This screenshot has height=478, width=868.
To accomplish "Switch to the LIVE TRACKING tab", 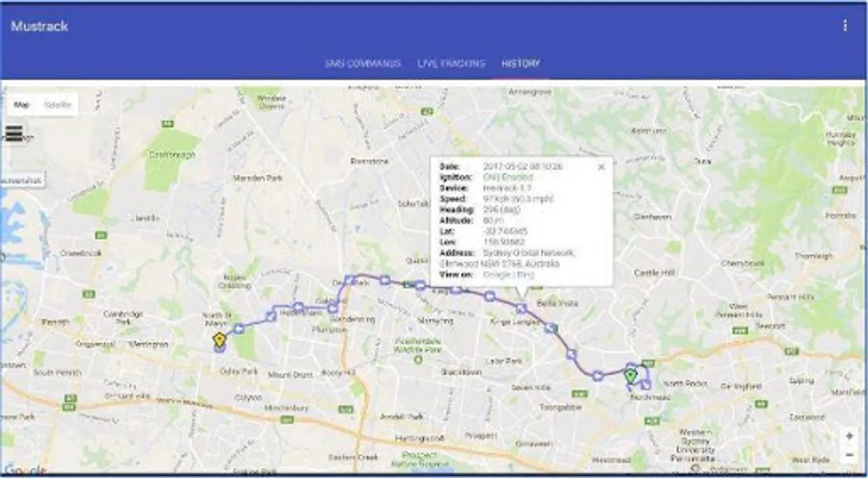I will 451,64.
